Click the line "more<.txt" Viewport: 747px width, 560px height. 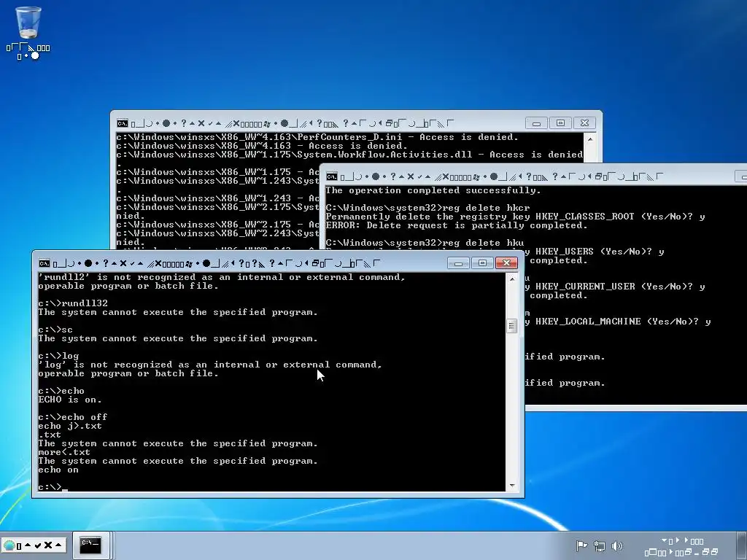[x=64, y=452]
